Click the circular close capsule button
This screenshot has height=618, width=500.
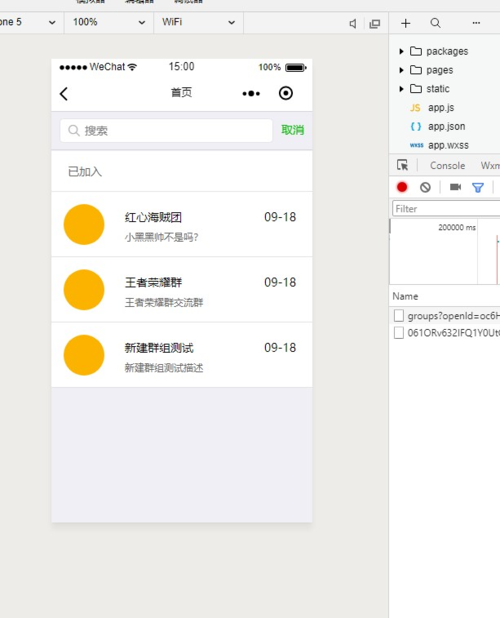pos(286,93)
